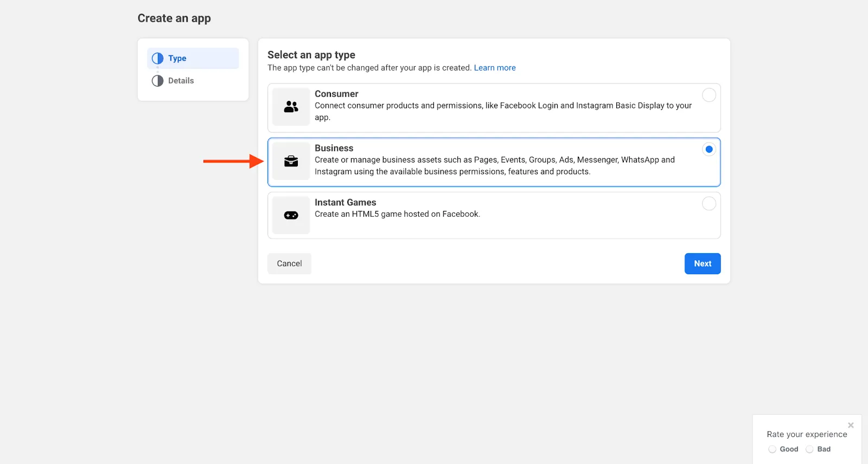Image resolution: width=868 pixels, height=464 pixels.
Task: Click the Consumer title text
Action: click(336, 94)
